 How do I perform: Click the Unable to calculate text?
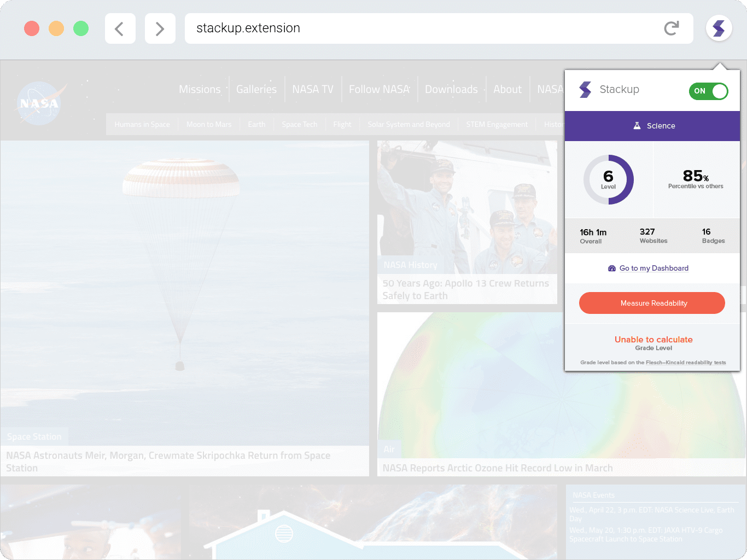click(653, 340)
